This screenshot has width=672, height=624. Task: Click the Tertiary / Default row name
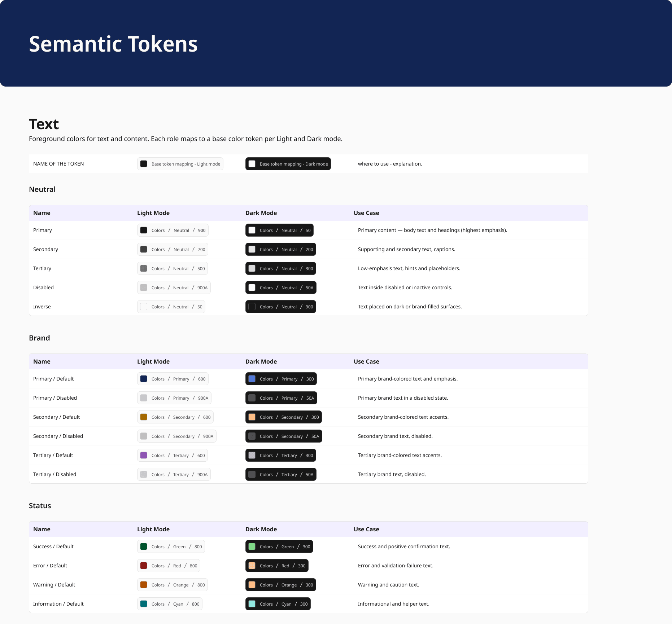[53, 455]
